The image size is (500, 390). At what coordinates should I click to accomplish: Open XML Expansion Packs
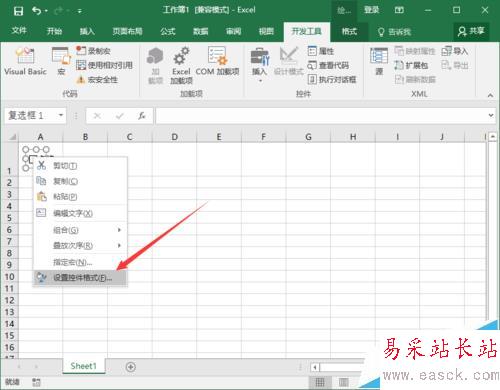(411, 65)
